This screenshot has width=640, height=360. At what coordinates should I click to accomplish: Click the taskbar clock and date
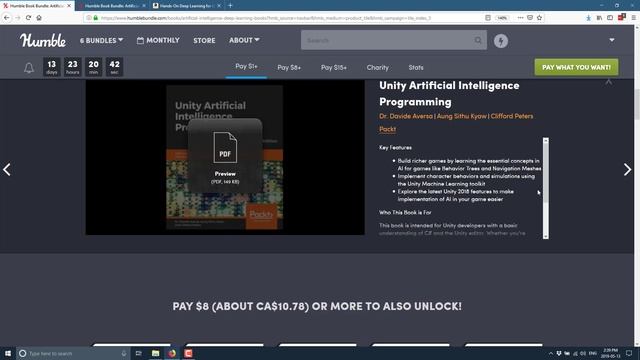pyautogui.click(x=610, y=353)
